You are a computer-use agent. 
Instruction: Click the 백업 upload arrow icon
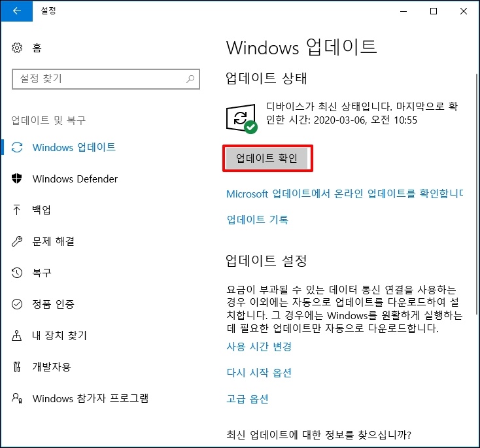(x=17, y=210)
